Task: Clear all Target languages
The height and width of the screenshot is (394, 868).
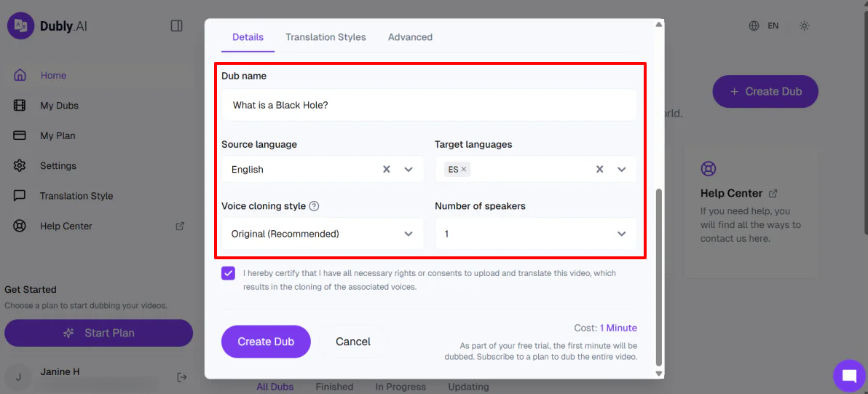Action: pos(599,170)
